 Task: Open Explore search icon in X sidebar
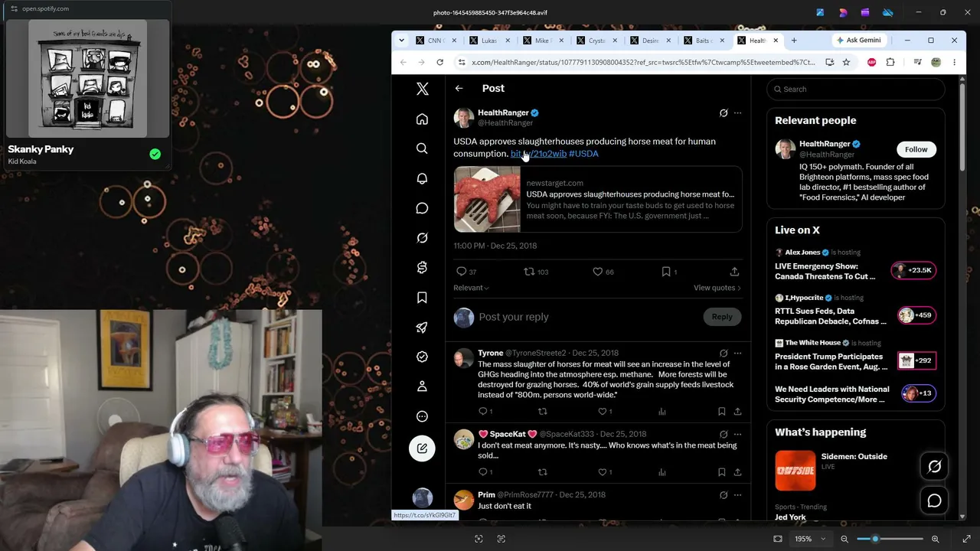click(422, 148)
